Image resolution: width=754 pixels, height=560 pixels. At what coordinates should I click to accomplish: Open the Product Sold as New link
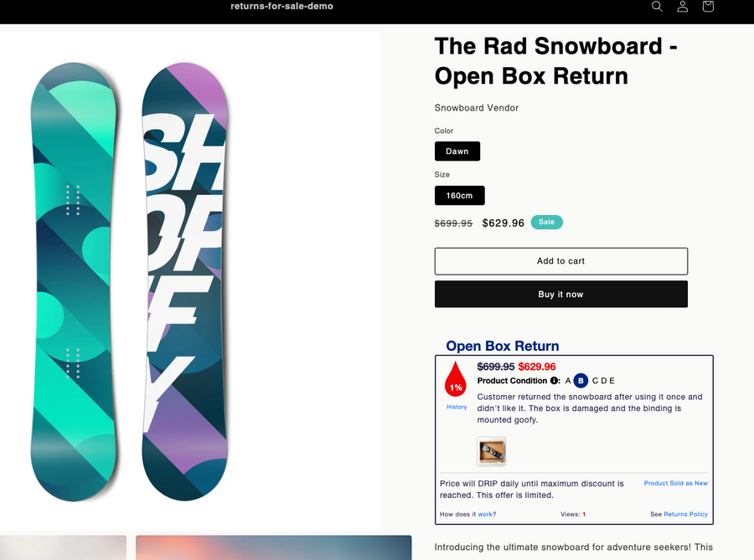pyautogui.click(x=675, y=483)
